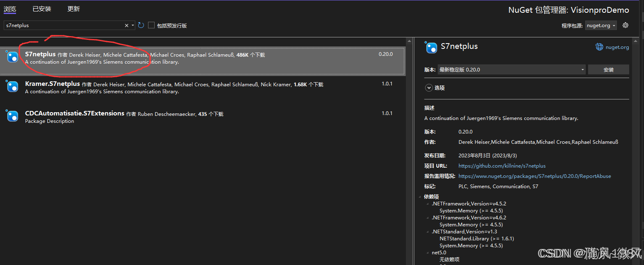Select the S7netplus package row
644x265 pixels.
[x=203, y=61]
